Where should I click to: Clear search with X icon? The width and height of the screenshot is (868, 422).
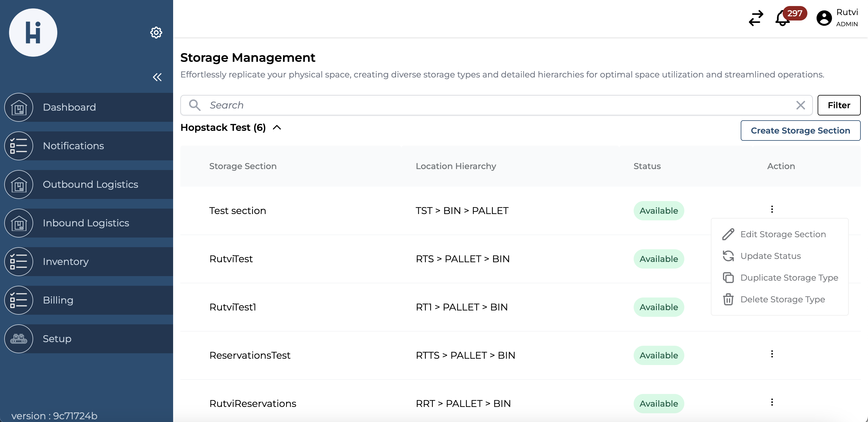[x=801, y=105]
